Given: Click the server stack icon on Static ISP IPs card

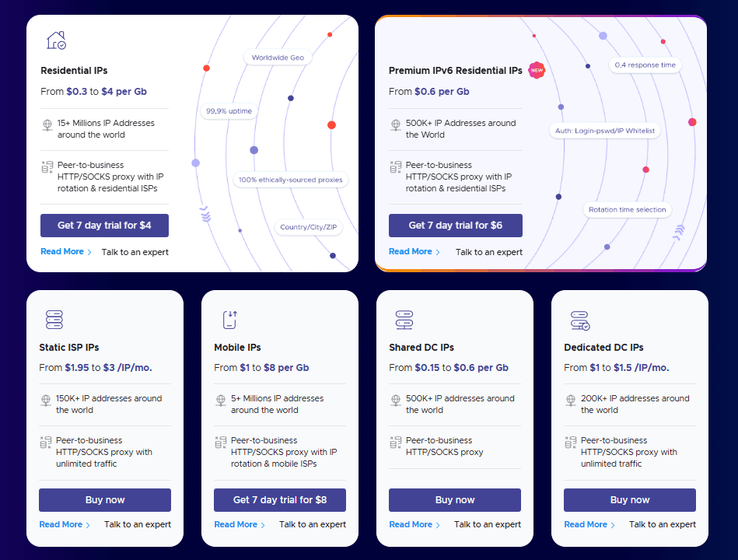Looking at the screenshot, I should click(54, 319).
